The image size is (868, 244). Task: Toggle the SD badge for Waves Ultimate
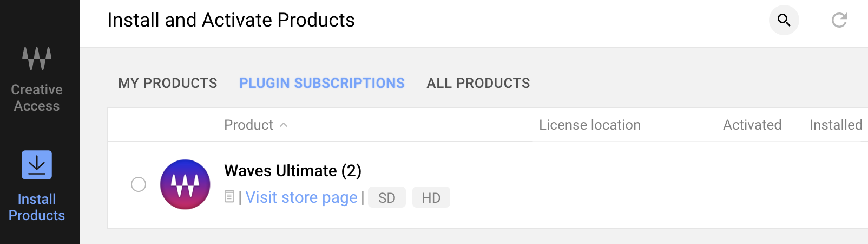click(x=387, y=197)
